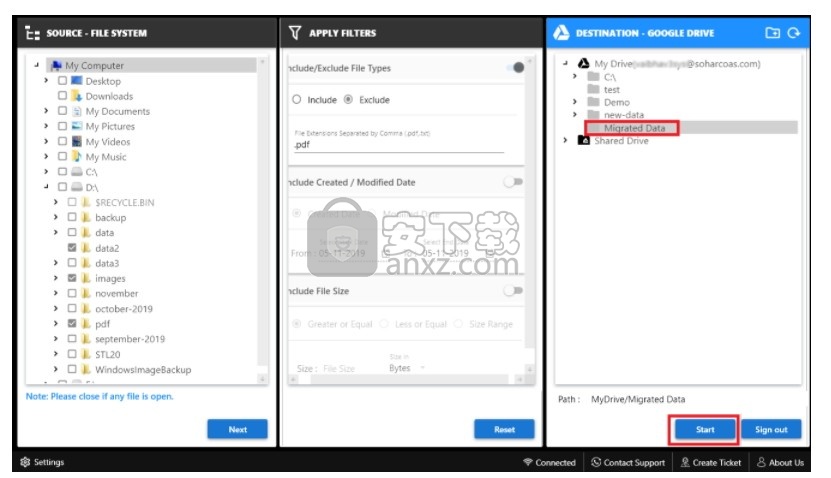This screenshot has height=478, width=831.
Task: Select the Include radio button
Action: (x=297, y=100)
